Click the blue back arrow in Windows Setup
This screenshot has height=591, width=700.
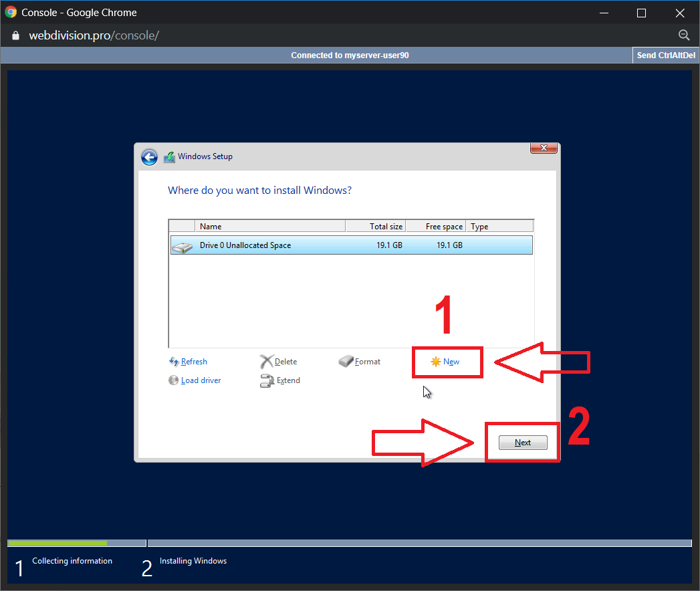coord(149,157)
